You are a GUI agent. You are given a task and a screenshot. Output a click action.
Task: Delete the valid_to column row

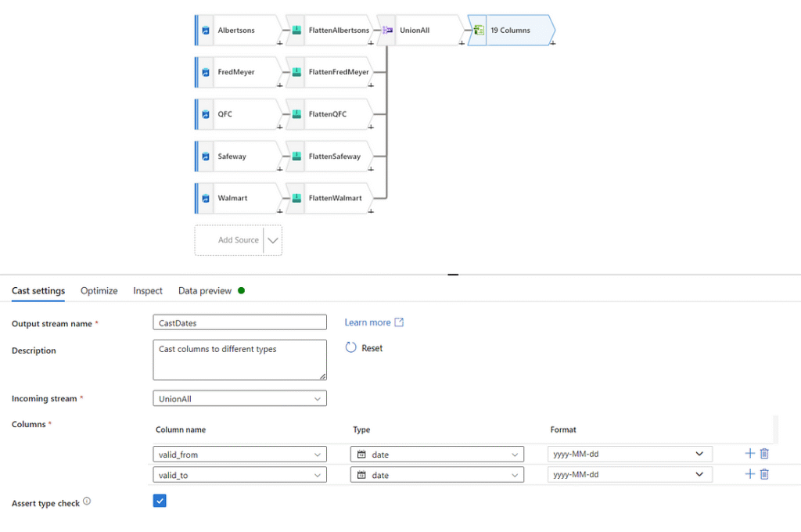click(764, 474)
